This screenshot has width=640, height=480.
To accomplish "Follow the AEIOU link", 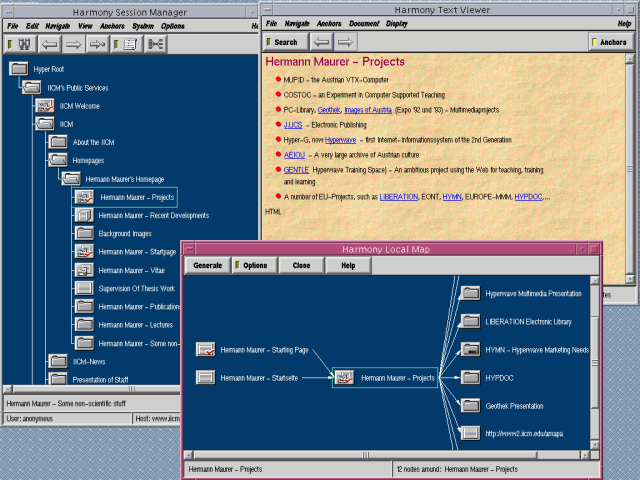I will coord(294,155).
